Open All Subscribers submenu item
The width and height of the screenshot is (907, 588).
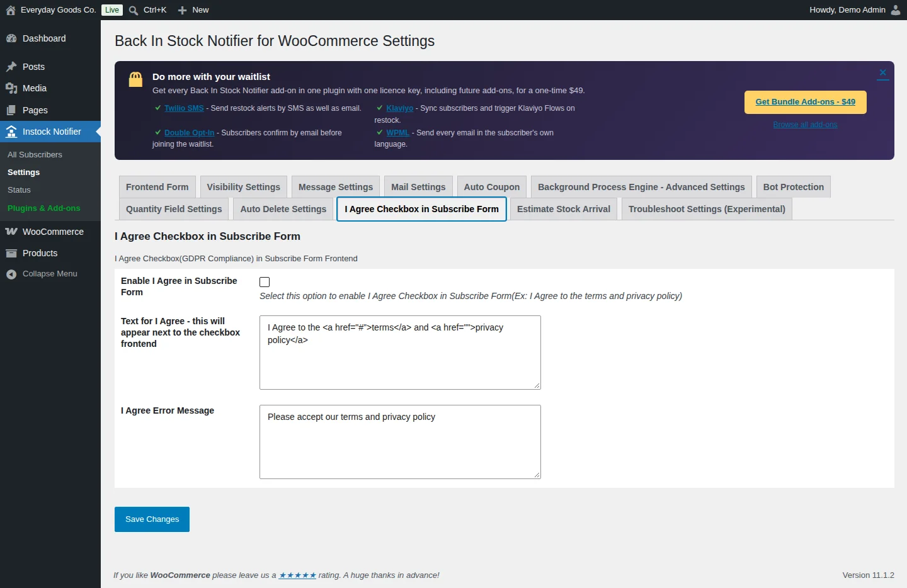pos(35,155)
